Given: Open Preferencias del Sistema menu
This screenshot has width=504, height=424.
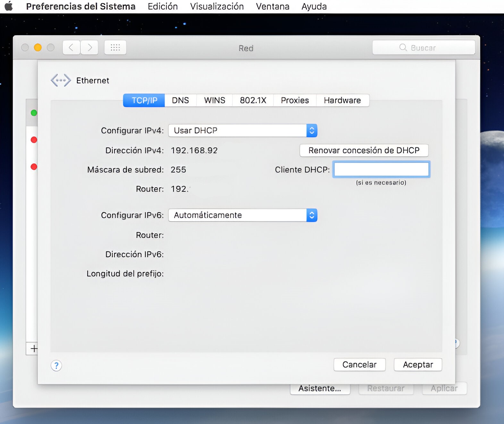Looking at the screenshot, I should tap(81, 6).
